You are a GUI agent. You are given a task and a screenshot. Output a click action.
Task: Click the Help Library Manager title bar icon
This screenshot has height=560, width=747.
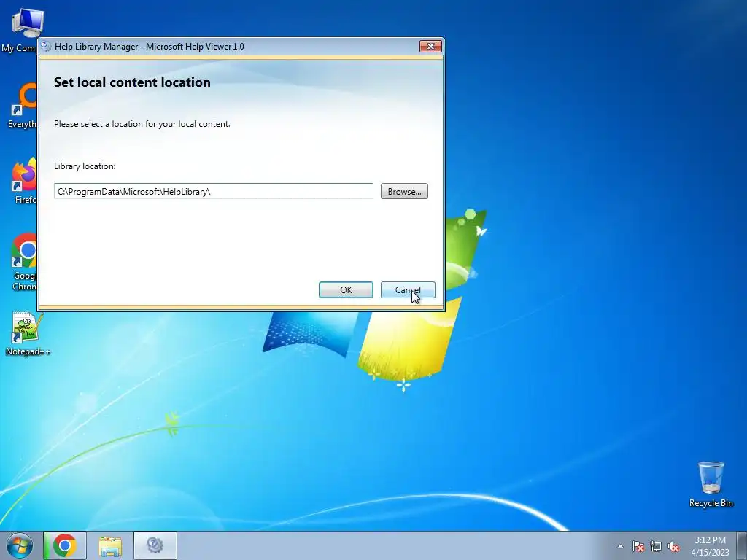click(x=46, y=46)
